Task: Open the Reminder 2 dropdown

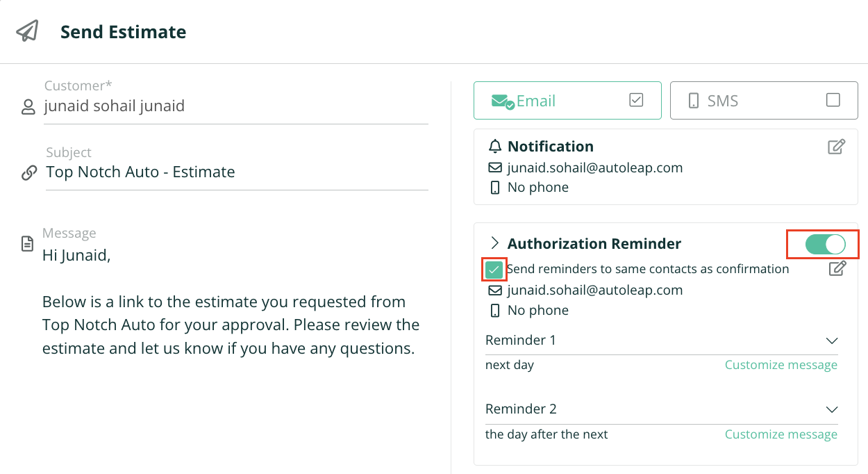Action: (831, 409)
